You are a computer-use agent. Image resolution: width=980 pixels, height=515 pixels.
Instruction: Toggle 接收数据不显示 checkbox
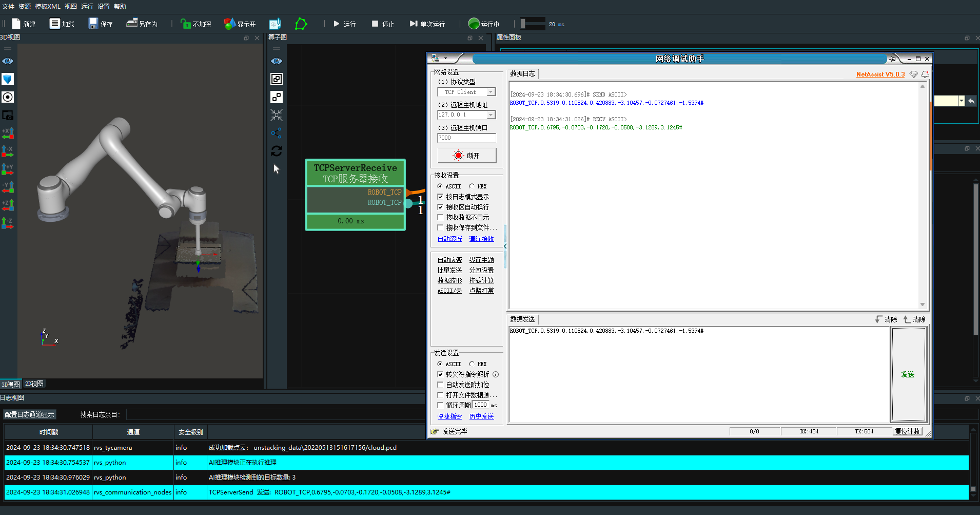coord(440,217)
